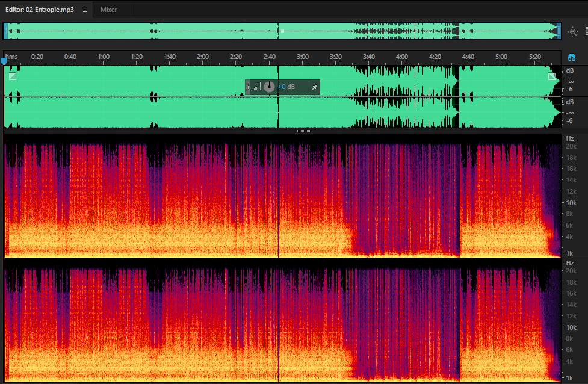Click the blue playhead marker on time ruler

click(x=4, y=60)
